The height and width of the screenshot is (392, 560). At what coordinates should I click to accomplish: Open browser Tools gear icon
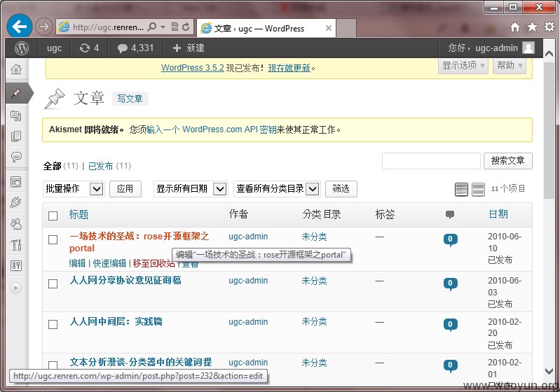(x=549, y=27)
